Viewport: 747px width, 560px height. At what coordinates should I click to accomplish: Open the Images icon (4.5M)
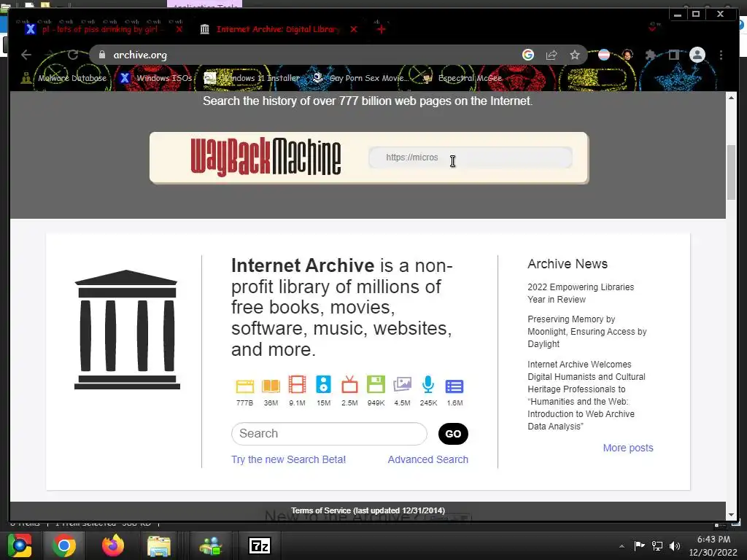pyautogui.click(x=402, y=384)
